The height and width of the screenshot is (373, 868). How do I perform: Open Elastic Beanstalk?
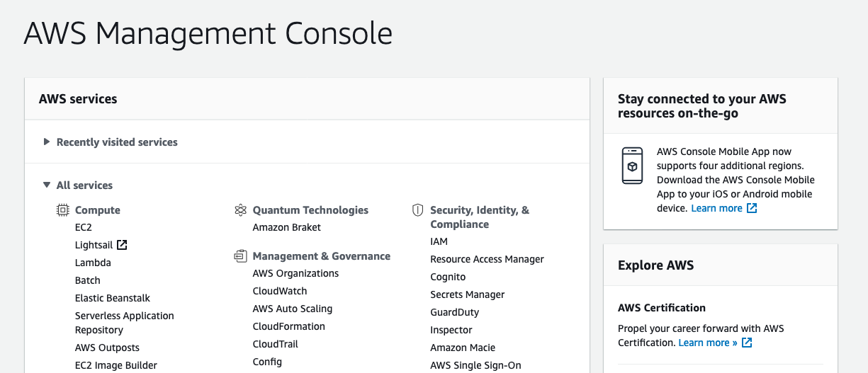coord(113,298)
